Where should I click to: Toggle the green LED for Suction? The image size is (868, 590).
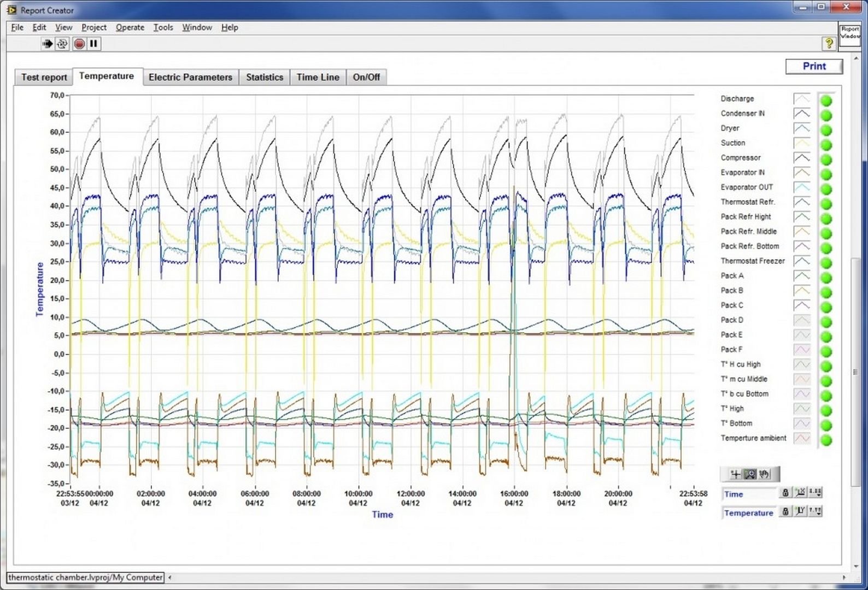click(826, 145)
